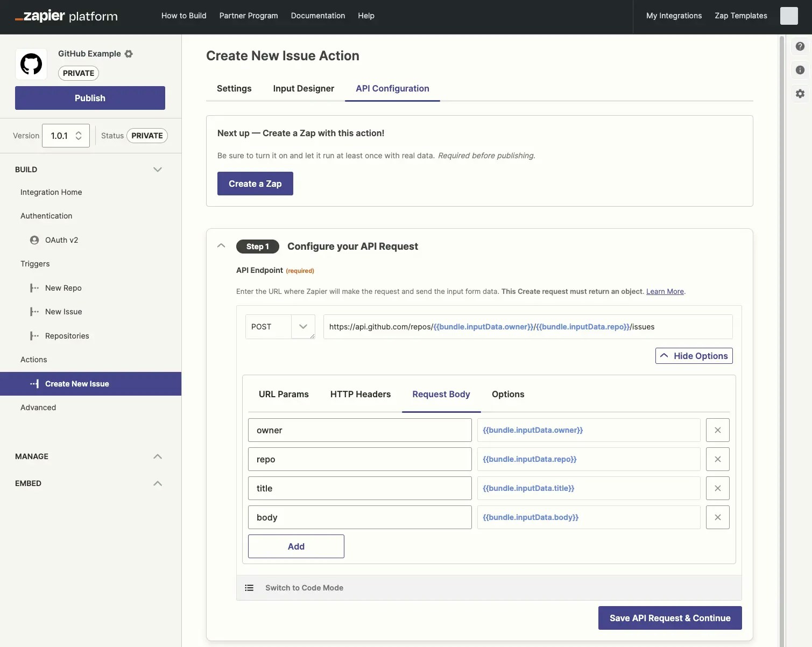Click the Repositories trigger icon
This screenshot has width=812, height=647.
pos(34,336)
